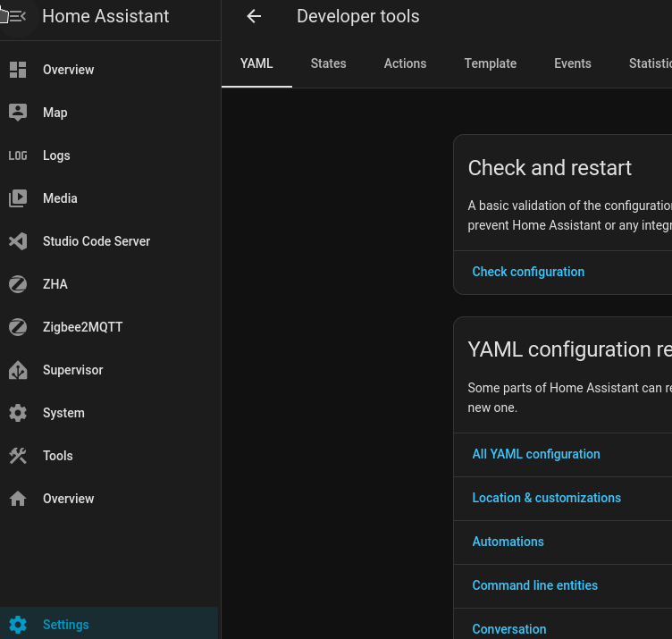Open the Zigbee2MQTT sidebar icon
This screenshot has width=672, height=639.
click(x=18, y=327)
